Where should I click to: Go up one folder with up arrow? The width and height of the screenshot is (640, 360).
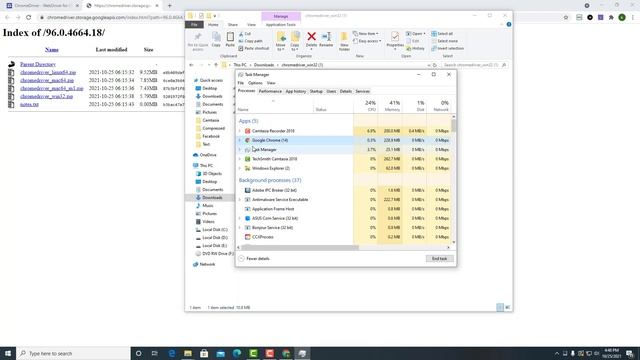tap(216, 65)
